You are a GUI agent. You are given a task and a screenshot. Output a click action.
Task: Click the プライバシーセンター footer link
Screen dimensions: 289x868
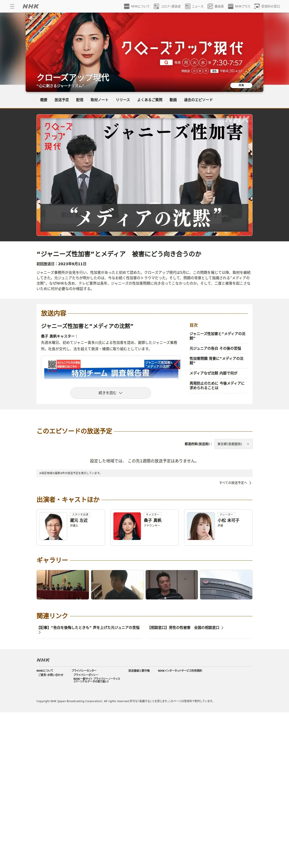(84, 671)
